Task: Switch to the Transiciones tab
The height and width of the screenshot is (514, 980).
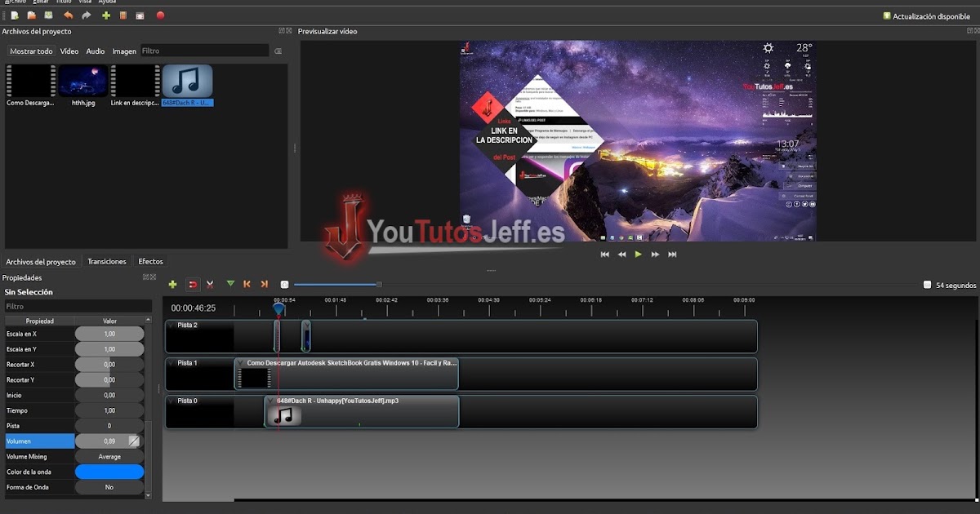Action: coord(107,262)
